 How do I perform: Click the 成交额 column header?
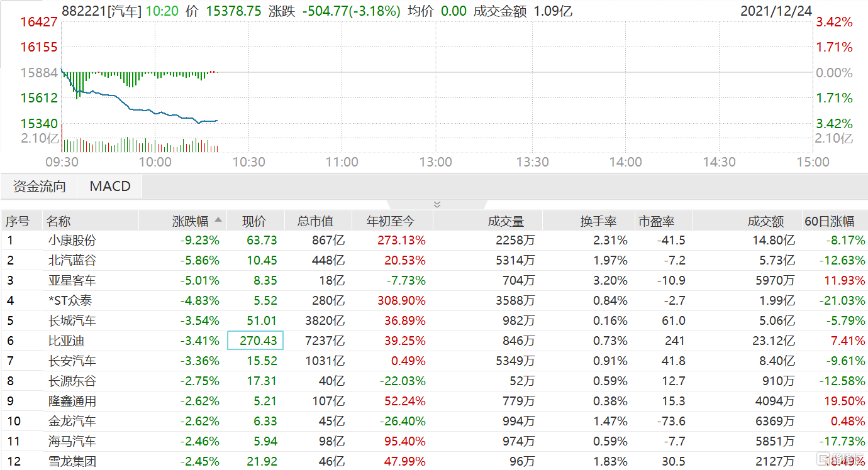pos(765,221)
